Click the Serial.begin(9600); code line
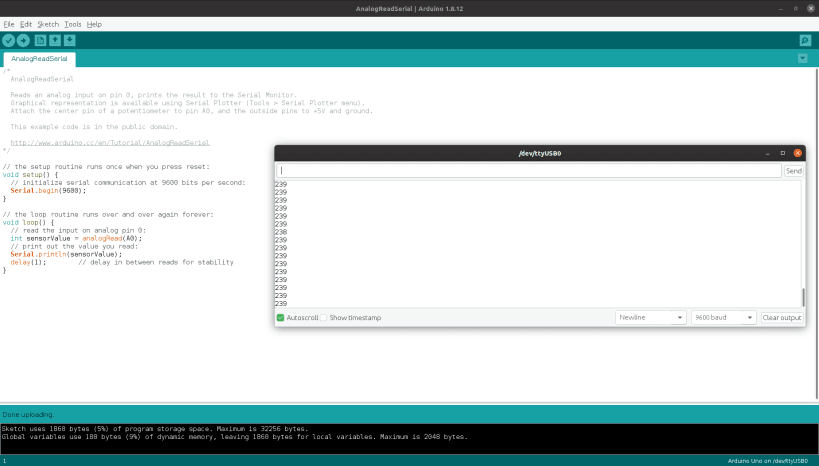The height and width of the screenshot is (466, 819). pos(48,191)
